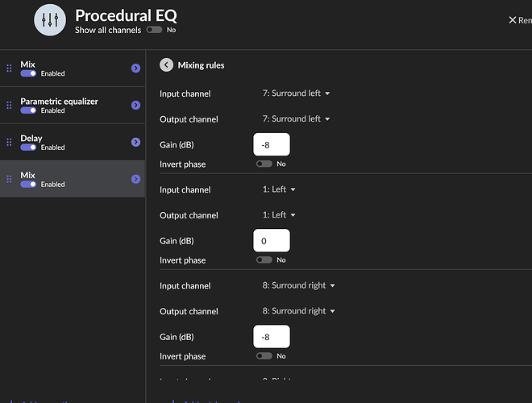Disable the selected Mix block toggle
Image resolution: width=532 pixels, height=403 pixels.
coord(28,185)
